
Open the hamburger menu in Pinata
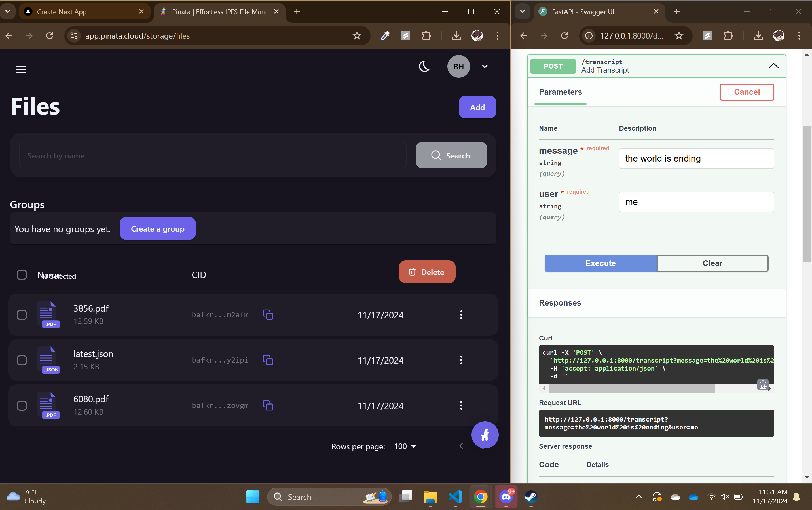pos(21,70)
